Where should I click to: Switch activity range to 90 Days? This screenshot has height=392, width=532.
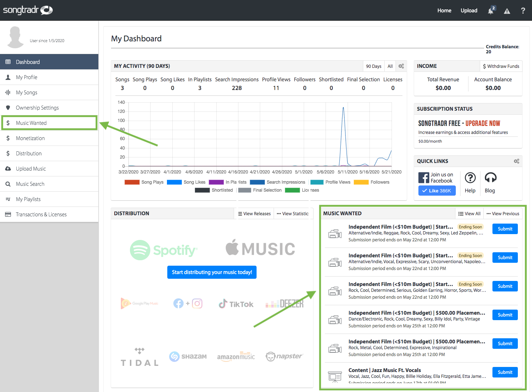pos(373,66)
